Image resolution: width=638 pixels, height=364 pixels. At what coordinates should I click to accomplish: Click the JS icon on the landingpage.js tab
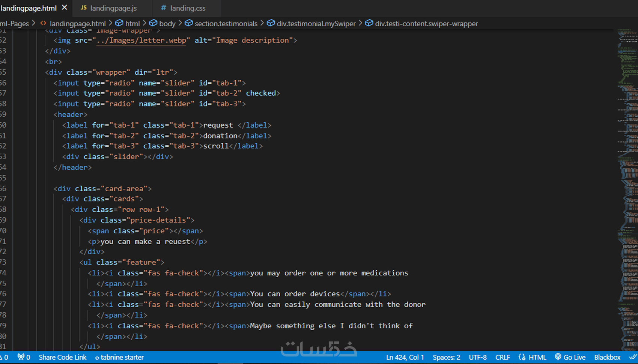coord(84,8)
